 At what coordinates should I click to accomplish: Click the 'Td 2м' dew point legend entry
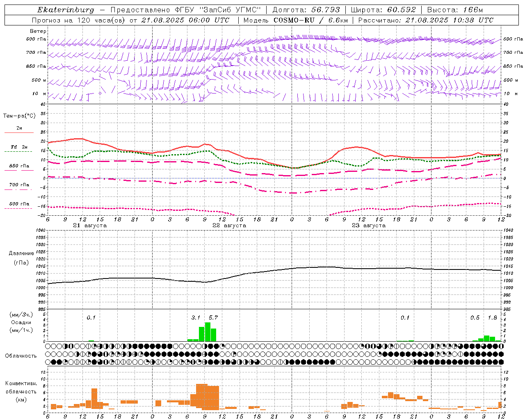(x=19, y=147)
